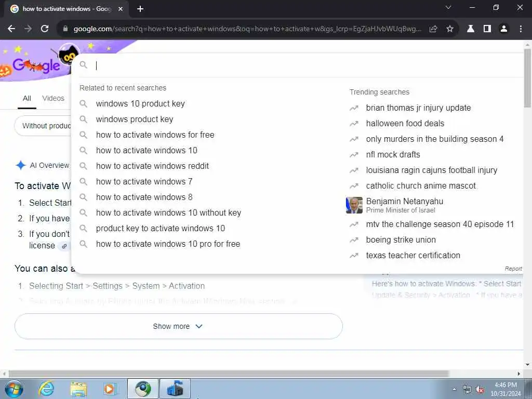Switch to the Videos tab
532x399 pixels.
[53, 98]
